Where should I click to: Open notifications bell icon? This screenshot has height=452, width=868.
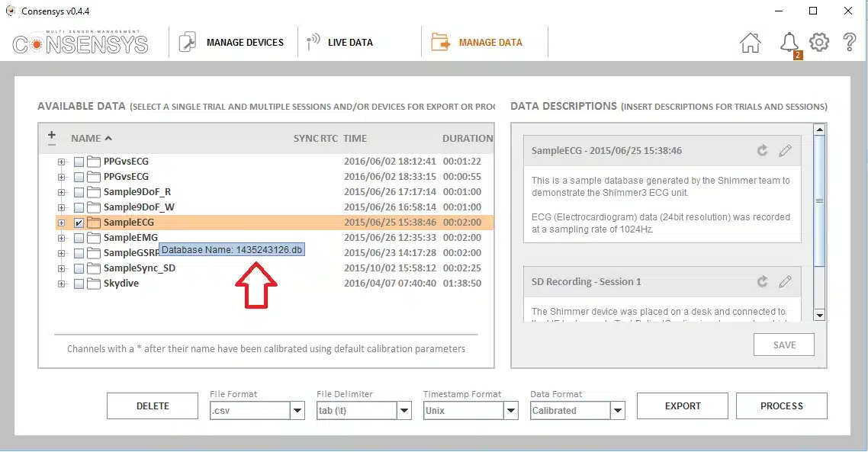tap(790, 43)
